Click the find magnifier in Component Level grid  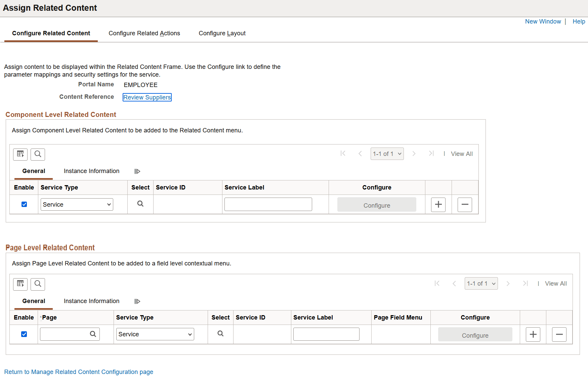point(38,154)
